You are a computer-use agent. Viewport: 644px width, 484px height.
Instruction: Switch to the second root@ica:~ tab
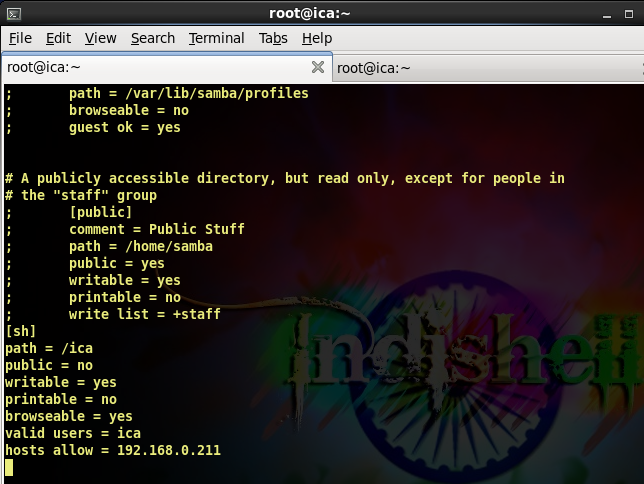point(488,68)
